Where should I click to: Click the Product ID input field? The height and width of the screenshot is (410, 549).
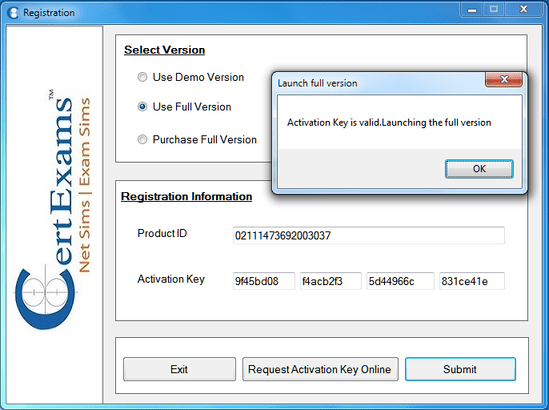pos(368,235)
